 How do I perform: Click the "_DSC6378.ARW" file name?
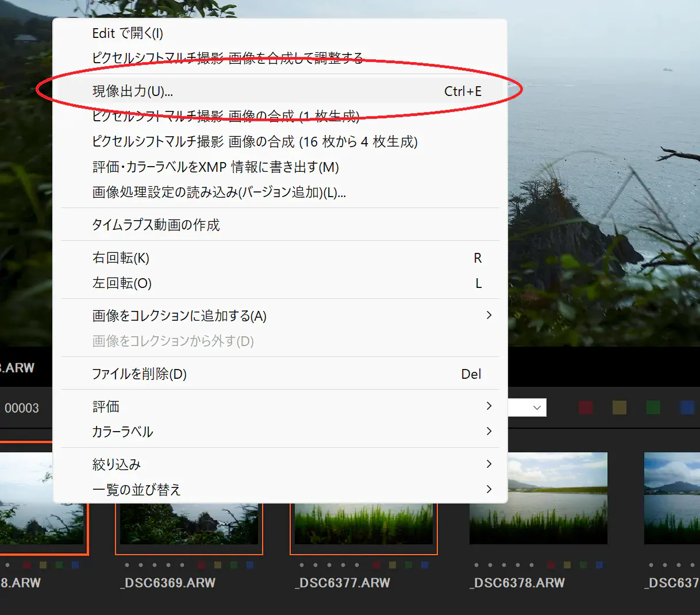517,583
